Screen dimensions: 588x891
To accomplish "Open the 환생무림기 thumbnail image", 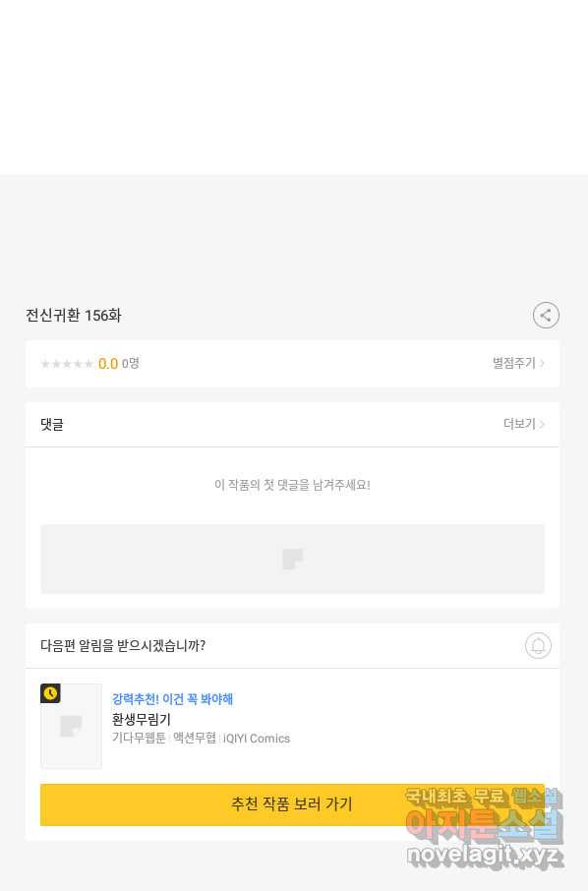I will pyautogui.click(x=71, y=726).
